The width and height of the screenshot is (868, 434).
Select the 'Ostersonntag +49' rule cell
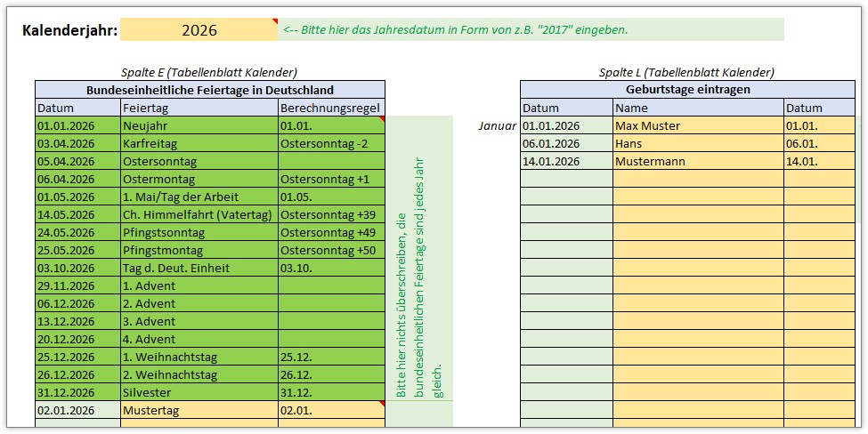click(331, 232)
